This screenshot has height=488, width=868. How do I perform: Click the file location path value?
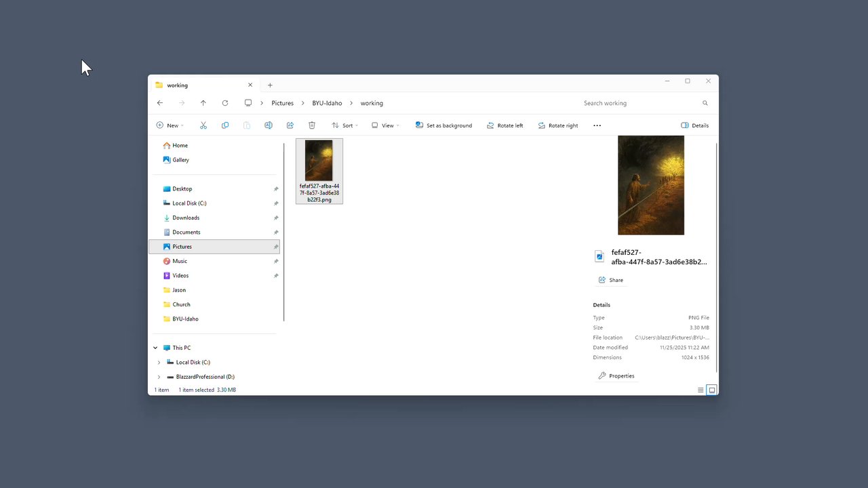672,338
